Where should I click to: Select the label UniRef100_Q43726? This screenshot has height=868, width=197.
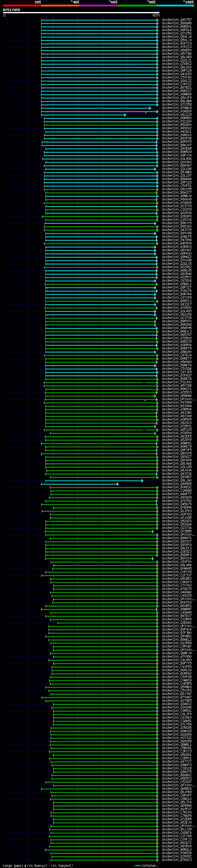pos(177,474)
